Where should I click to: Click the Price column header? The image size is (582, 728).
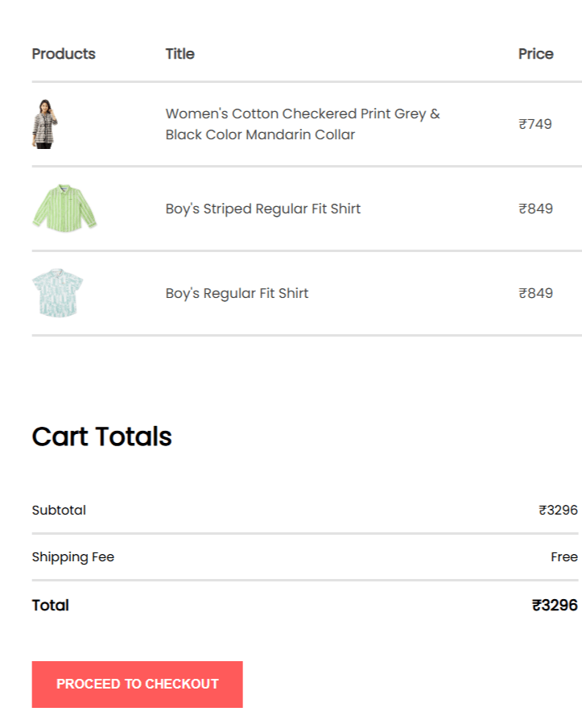535,54
